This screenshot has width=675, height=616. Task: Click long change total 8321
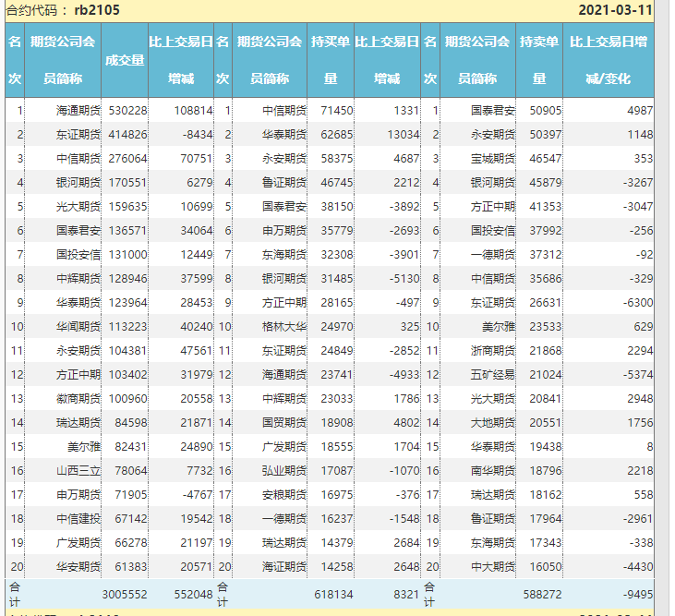(406, 595)
